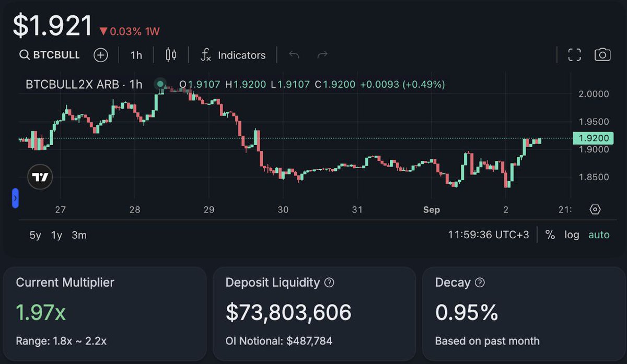Toggle logarithmic scale

pos(572,235)
